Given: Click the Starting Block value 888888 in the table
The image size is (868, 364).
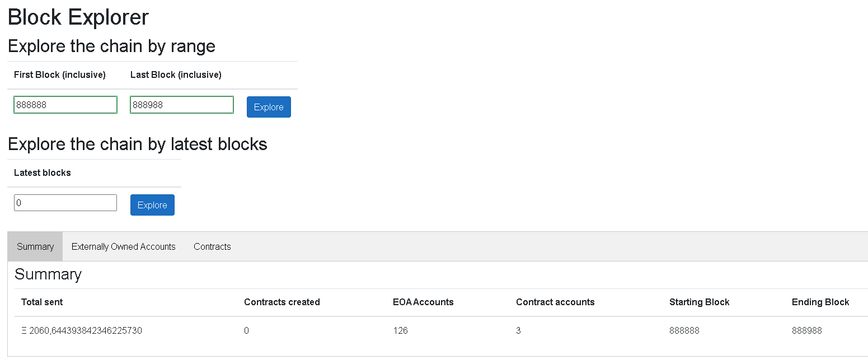Looking at the screenshot, I should click(684, 331).
